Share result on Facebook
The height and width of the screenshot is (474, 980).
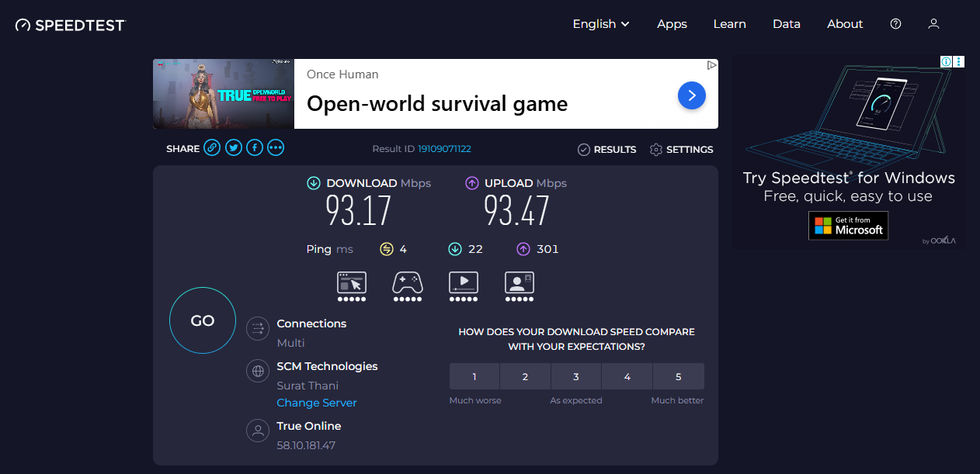coord(254,148)
